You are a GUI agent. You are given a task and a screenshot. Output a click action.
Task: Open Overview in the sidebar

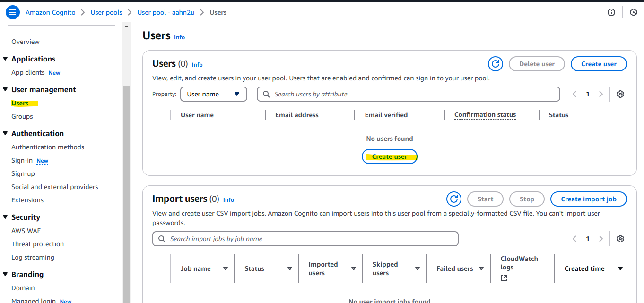(26, 42)
